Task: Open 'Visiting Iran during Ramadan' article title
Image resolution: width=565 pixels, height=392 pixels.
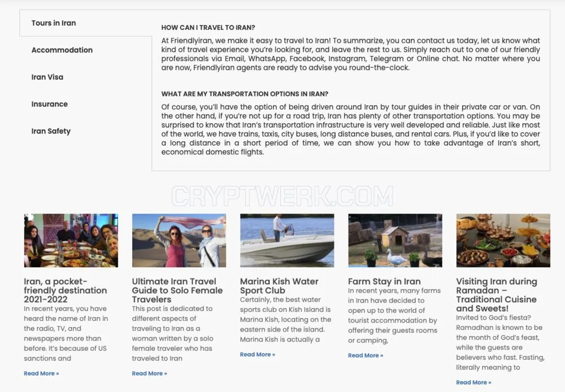Action: coord(497,295)
